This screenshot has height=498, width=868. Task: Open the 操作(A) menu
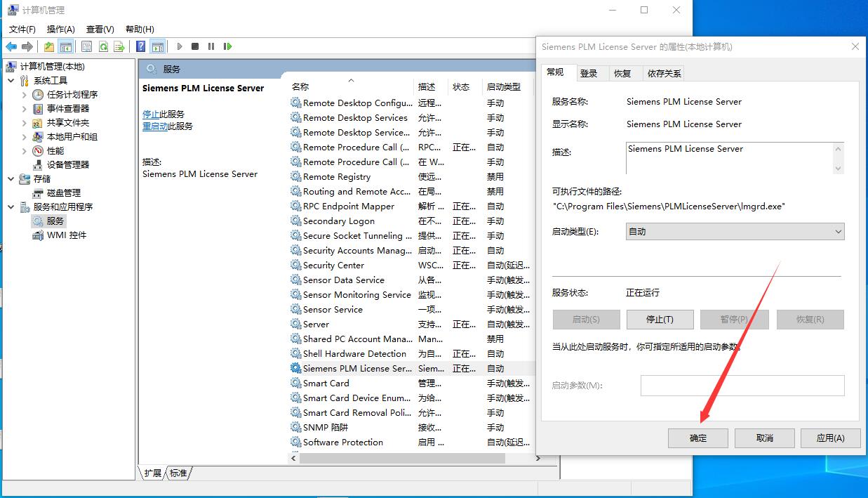pyautogui.click(x=60, y=29)
